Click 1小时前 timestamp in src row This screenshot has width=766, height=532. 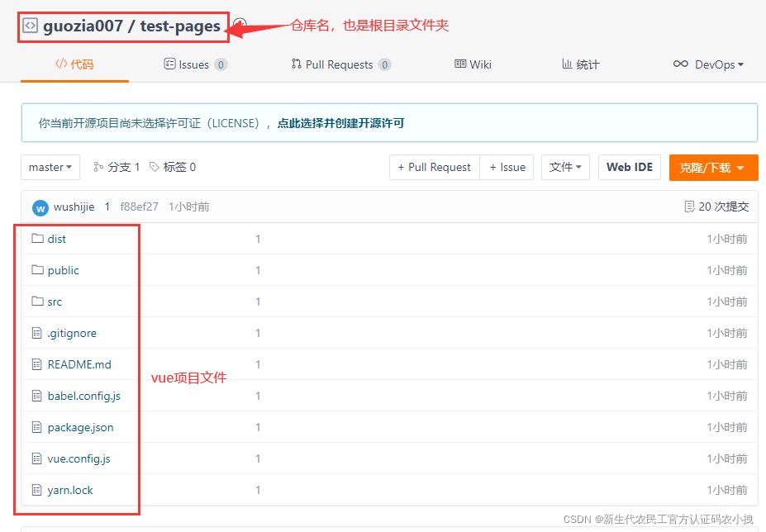[x=727, y=302]
